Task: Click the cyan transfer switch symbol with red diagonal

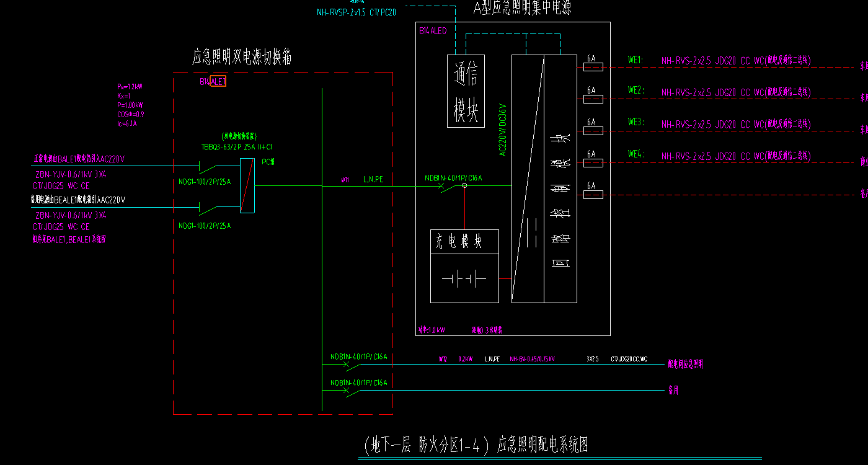Action: (x=247, y=185)
